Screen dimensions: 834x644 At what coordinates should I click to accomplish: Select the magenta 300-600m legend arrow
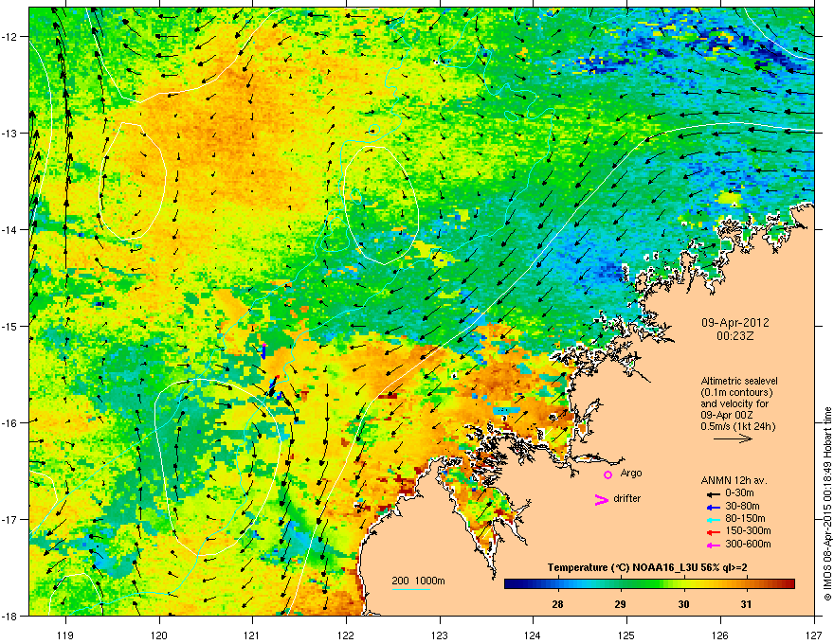[x=714, y=546]
